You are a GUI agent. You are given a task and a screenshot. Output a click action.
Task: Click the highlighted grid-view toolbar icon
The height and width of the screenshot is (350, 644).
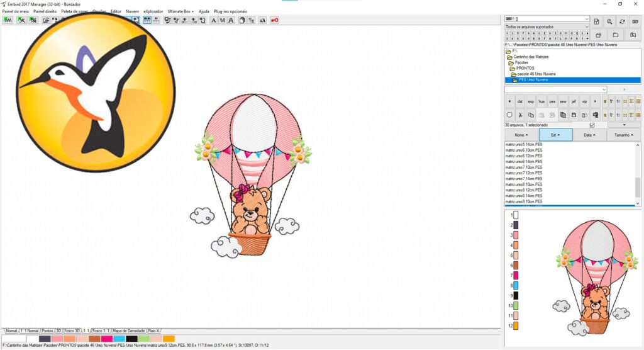[147, 20]
